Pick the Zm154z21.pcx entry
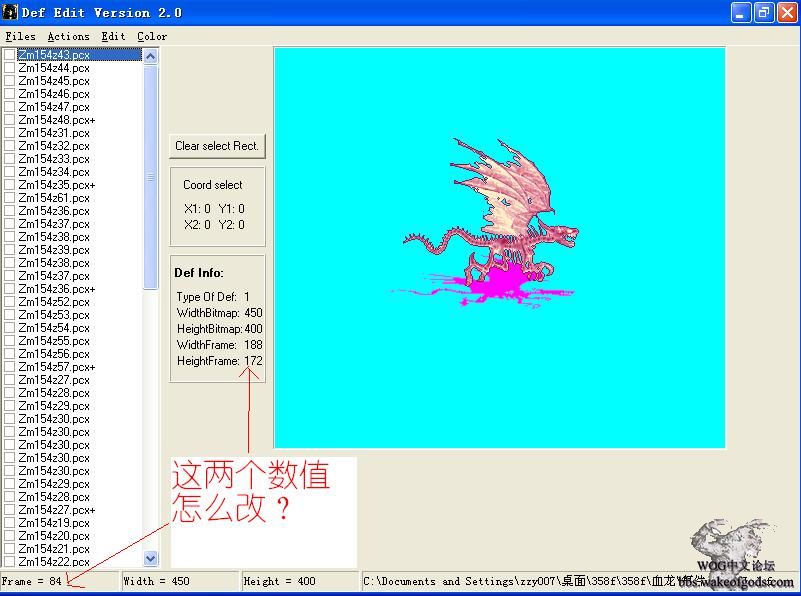The height and width of the screenshot is (596, 801). 54,549
